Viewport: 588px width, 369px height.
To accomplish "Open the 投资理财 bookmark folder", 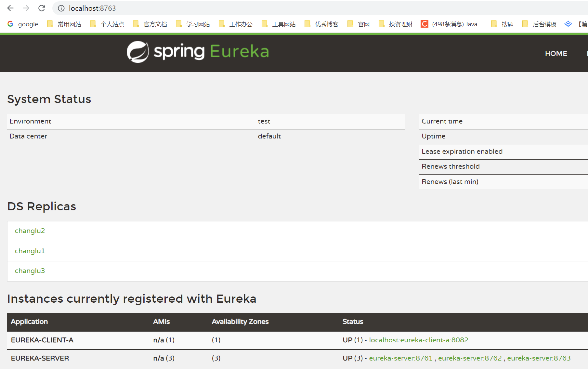I will pyautogui.click(x=396, y=24).
